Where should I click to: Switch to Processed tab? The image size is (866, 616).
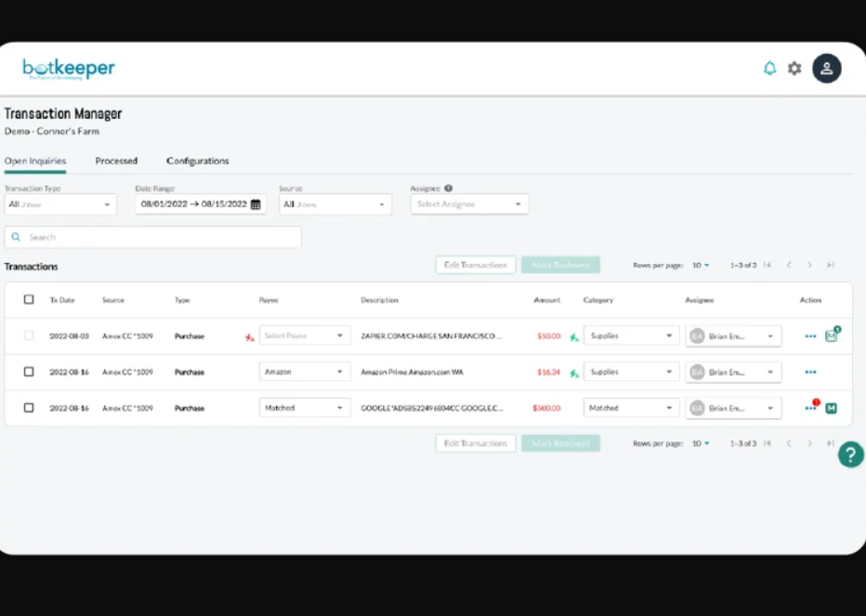[116, 161]
